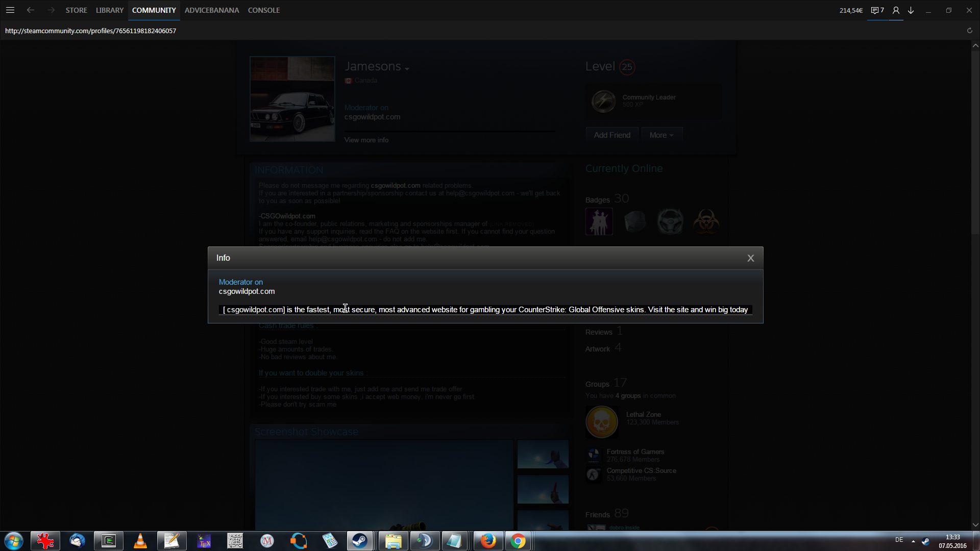Open Google Chrome from taskbar
The image size is (980, 551).
(518, 541)
